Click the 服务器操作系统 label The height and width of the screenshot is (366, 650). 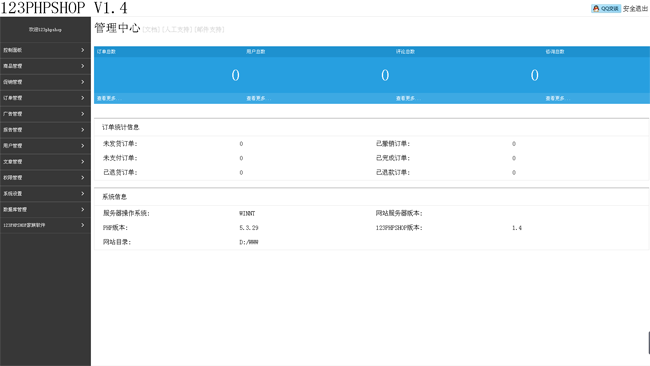pyautogui.click(x=126, y=213)
